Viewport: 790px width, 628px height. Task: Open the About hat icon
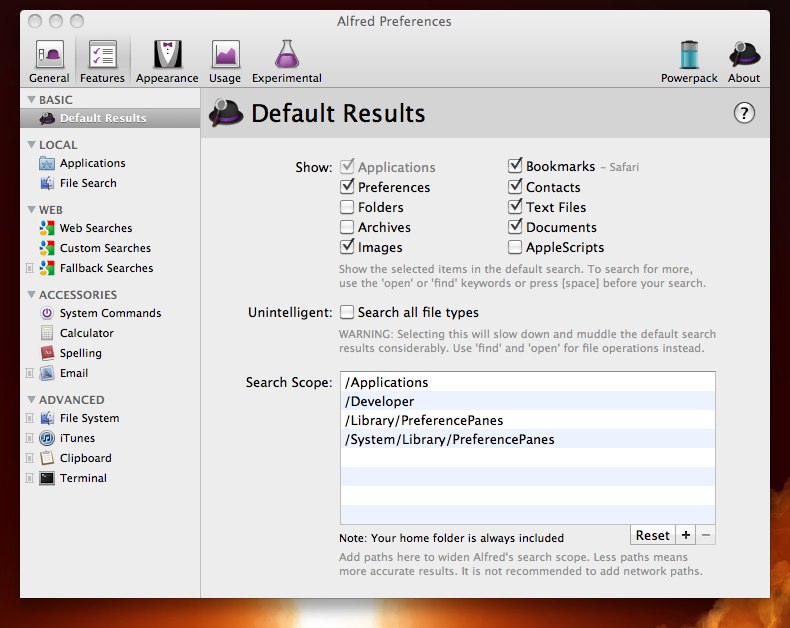pyautogui.click(x=744, y=61)
